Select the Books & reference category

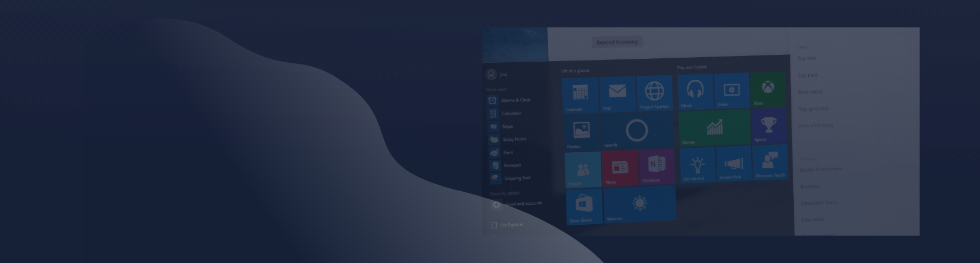[x=821, y=169]
